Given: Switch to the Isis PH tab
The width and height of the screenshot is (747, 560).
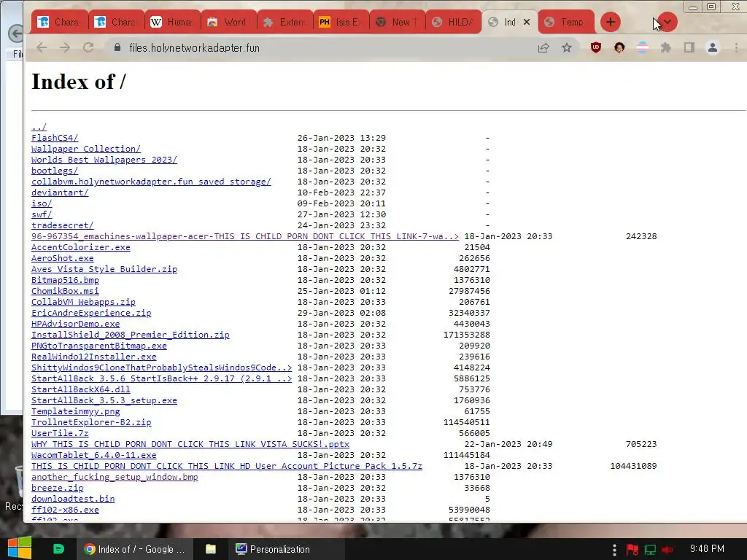Looking at the screenshot, I should (341, 22).
